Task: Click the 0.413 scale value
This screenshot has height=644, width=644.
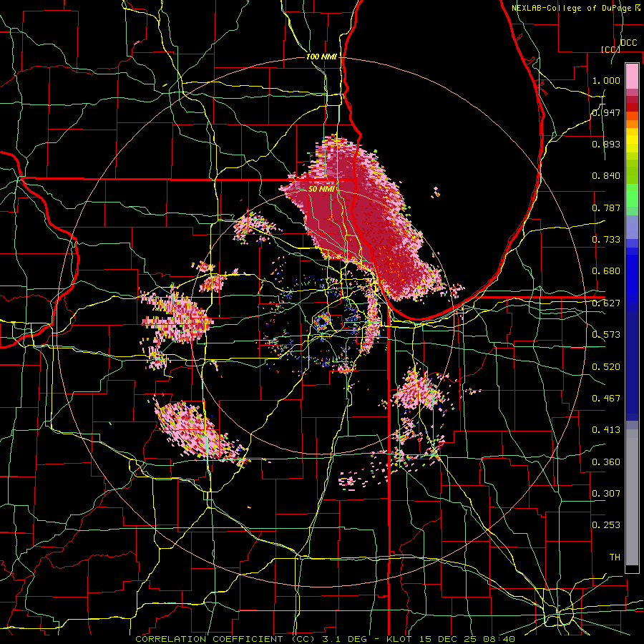Action: [606, 430]
